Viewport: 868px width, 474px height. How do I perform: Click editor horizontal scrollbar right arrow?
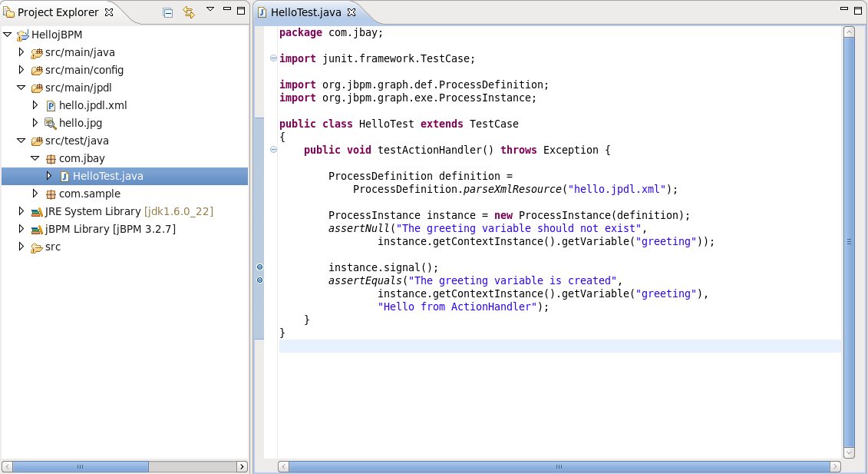[836, 467]
